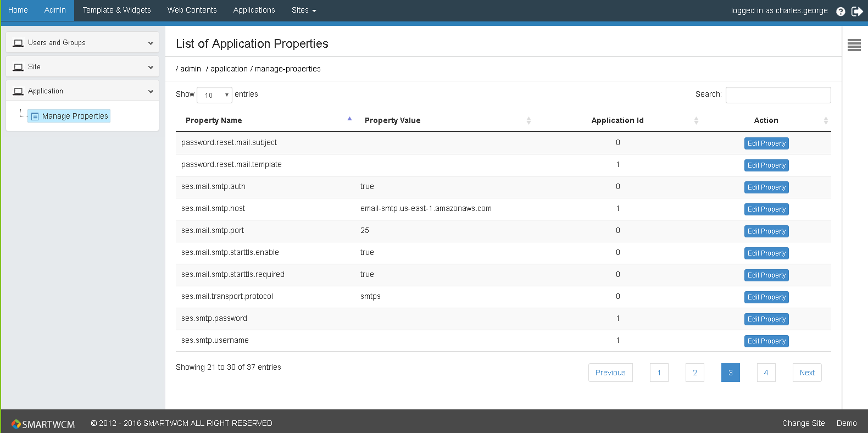
Task: Open the Show entries count dropdown
Action: (214, 95)
